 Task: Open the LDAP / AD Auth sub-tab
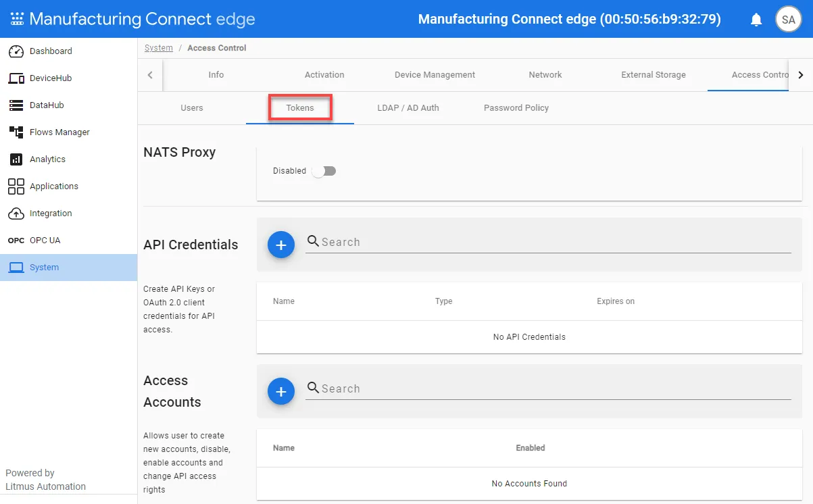click(x=408, y=108)
